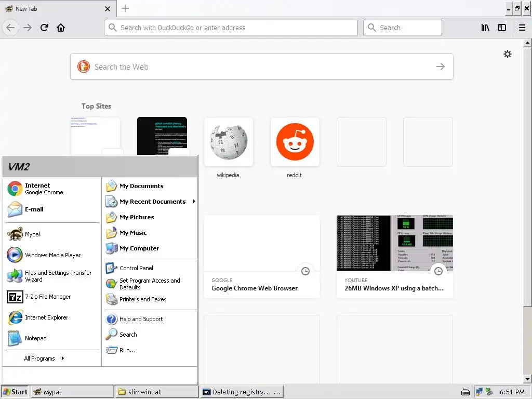Click the DuckDuckGo logo in search box
The width and height of the screenshot is (532, 399).
[x=84, y=66]
